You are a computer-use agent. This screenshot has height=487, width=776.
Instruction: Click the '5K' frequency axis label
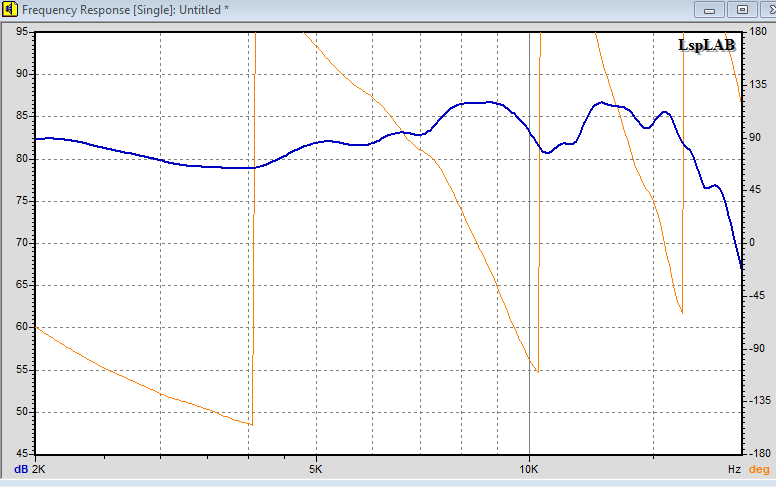point(316,469)
